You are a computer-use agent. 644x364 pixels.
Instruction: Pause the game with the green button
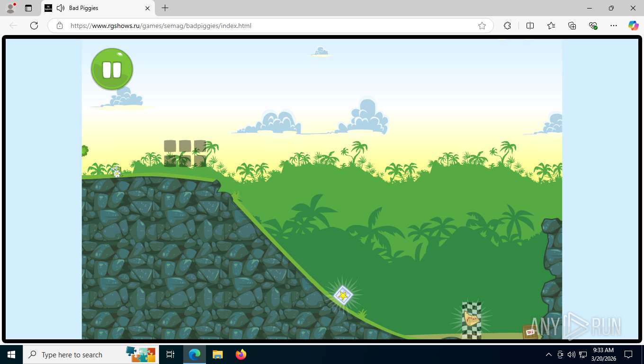tap(112, 69)
